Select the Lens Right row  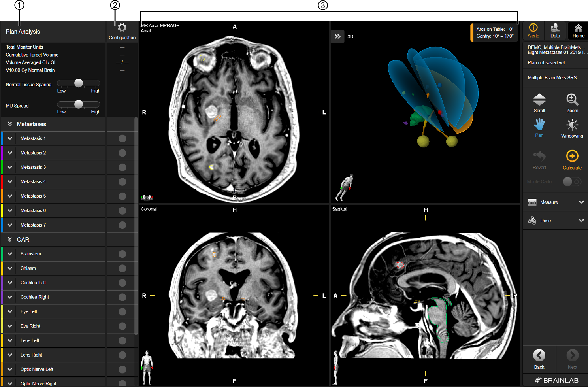pyautogui.click(x=53, y=355)
